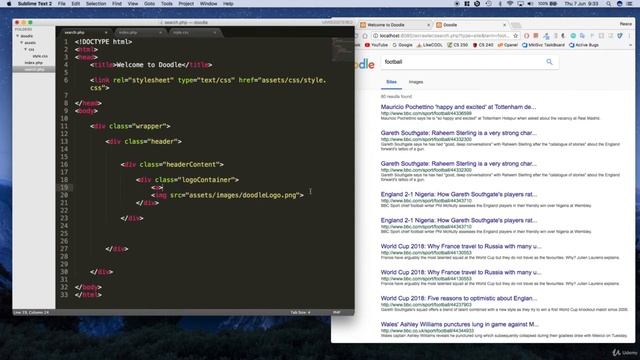This screenshot has width=640, height=360.
Task: Open Bluetooth status in the menu bar
Action: 500,4
